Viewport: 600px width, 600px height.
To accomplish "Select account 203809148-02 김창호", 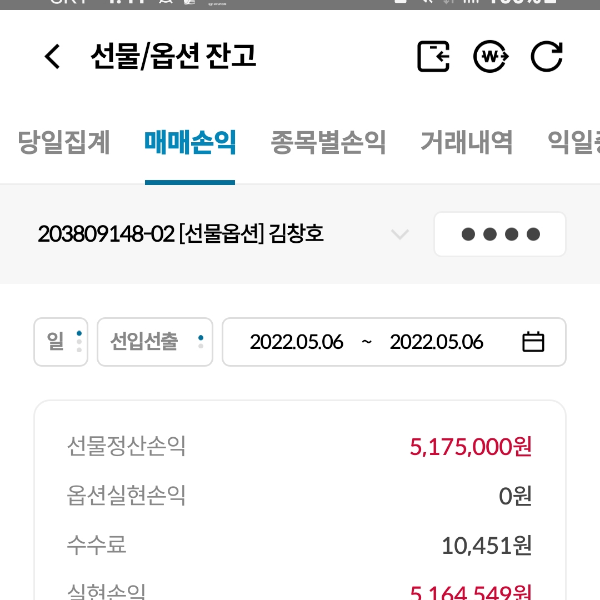I will click(x=180, y=235).
